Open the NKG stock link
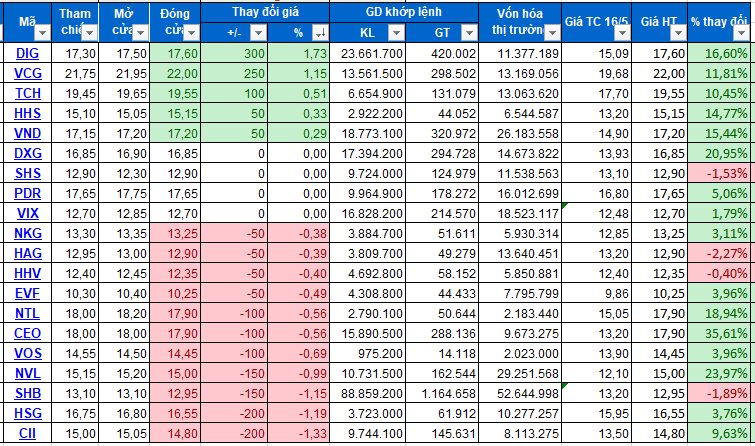755x446 pixels. [x=27, y=234]
